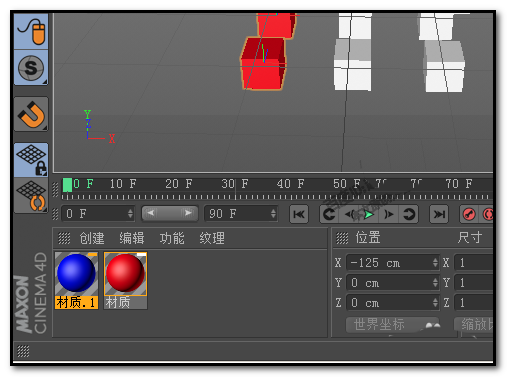Go to next keyframe button
Image resolution: width=507 pixels, height=377 pixels.
[x=409, y=214]
